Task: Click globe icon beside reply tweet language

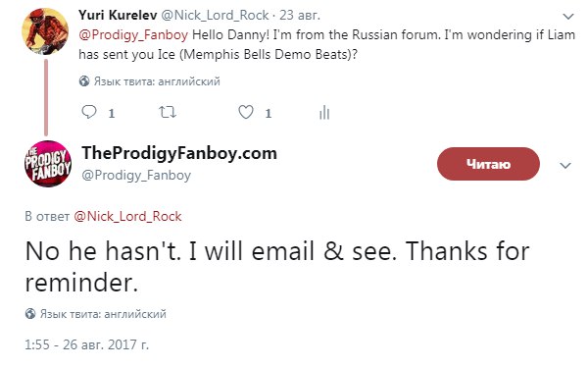Action: point(30,314)
